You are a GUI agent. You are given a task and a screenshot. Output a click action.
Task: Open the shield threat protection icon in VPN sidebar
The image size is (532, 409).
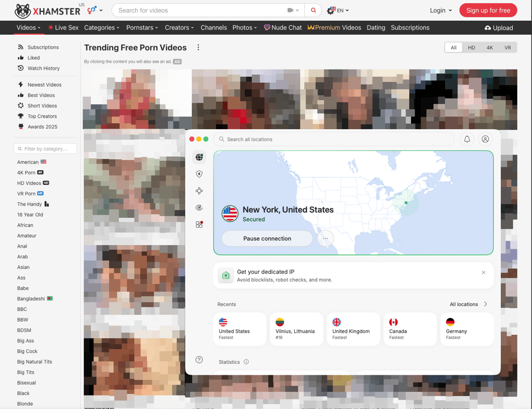point(199,174)
